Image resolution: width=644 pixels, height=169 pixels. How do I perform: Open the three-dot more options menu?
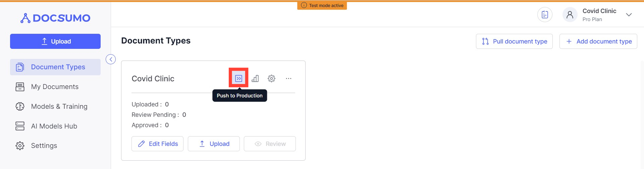[288, 78]
